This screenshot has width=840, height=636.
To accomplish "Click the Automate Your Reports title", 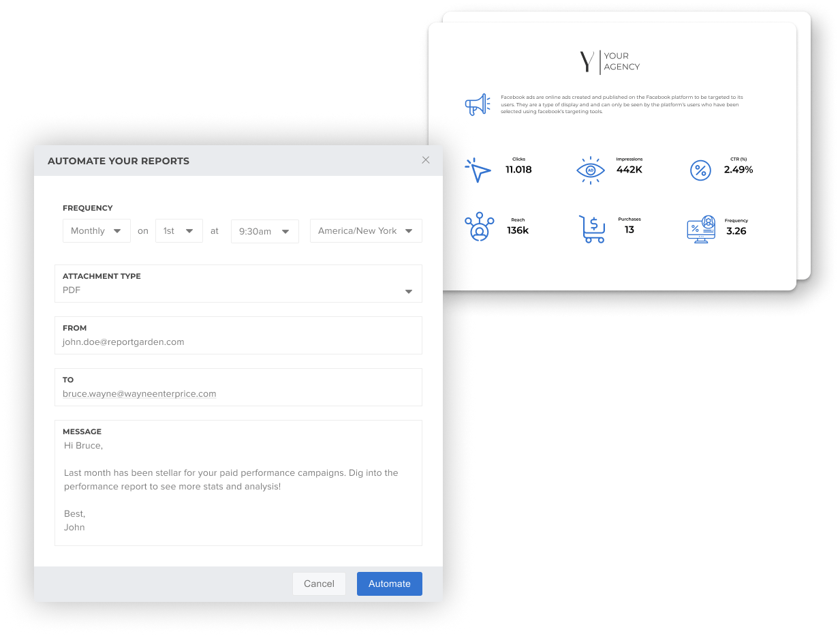I will [119, 161].
